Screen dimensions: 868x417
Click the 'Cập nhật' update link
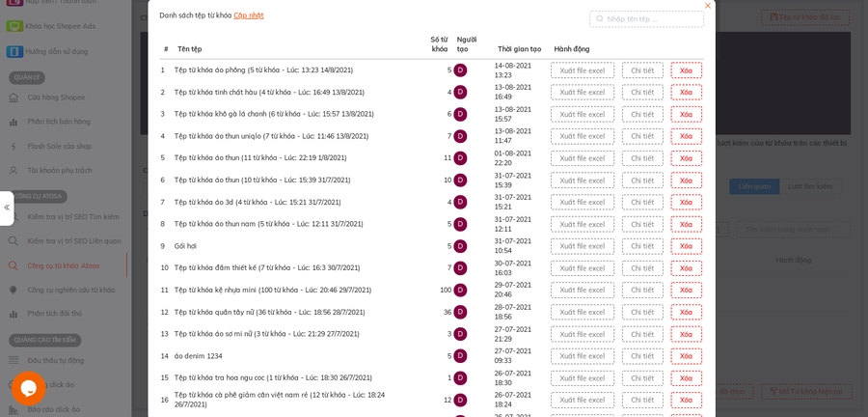tap(248, 15)
